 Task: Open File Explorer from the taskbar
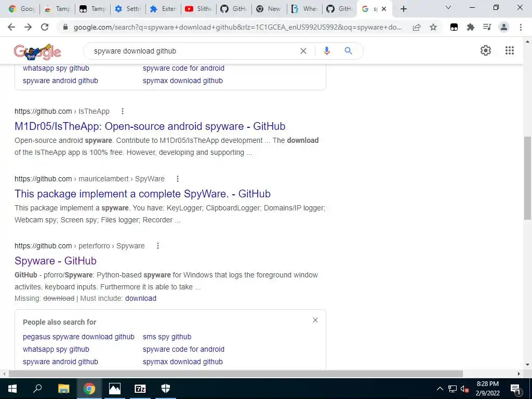pos(63,389)
